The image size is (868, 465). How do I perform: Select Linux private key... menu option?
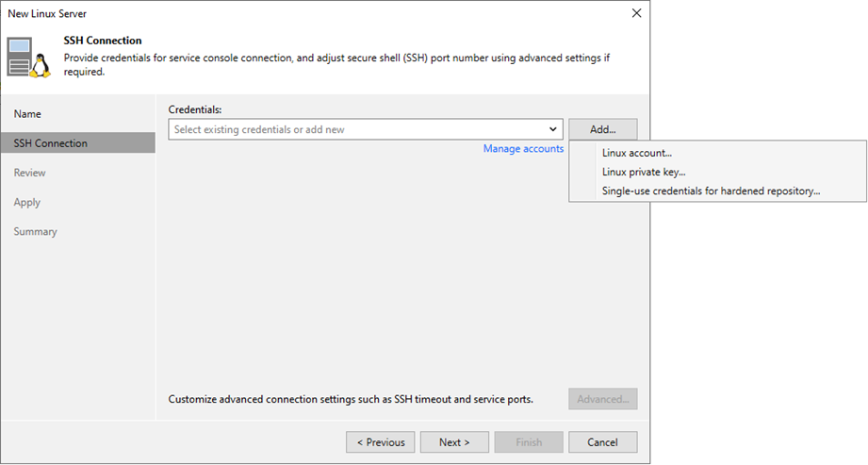pos(643,172)
